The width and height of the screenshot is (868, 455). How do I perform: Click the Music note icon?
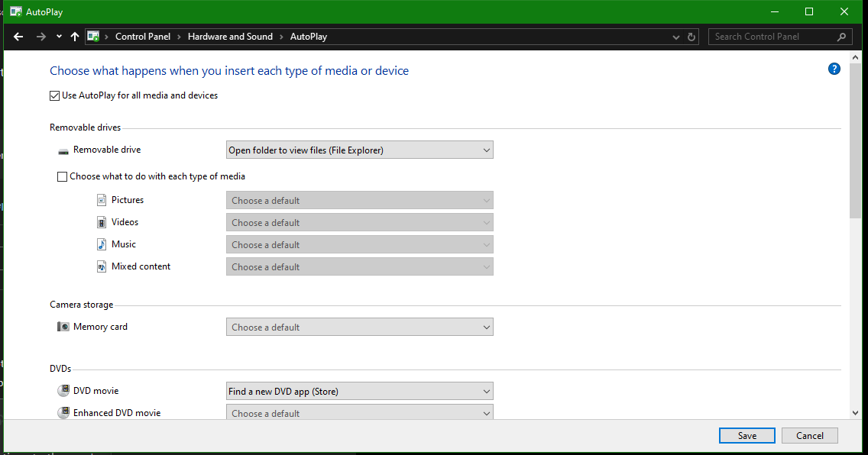pyautogui.click(x=102, y=244)
